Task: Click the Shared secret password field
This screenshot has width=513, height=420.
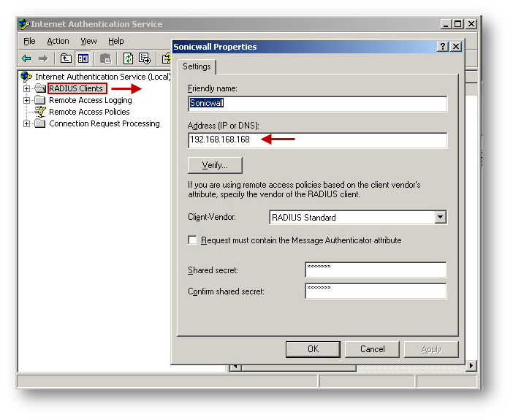Action: coord(375,270)
